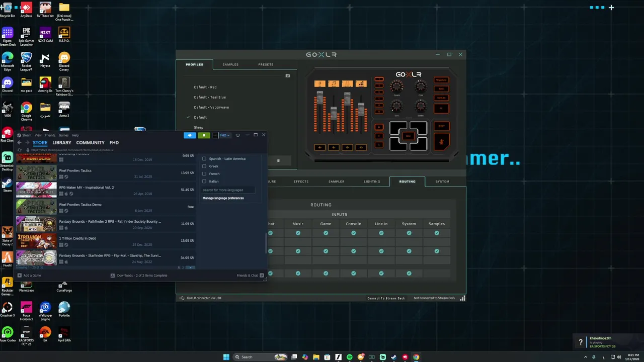This screenshot has height=362, width=644.
Task: Open RPG Maker MV Inspirational Vol. 2 result
Action: 105,190
